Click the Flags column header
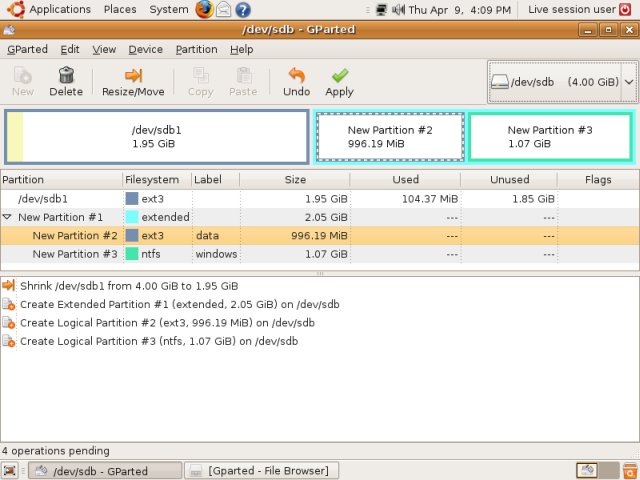Viewport: 640px width, 480px height. (598, 180)
